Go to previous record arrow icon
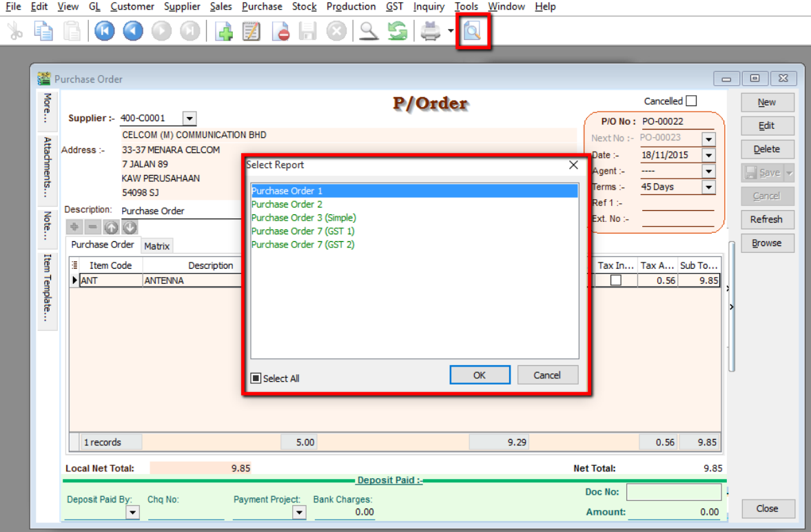The height and width of the screenshot is (532, 811). point(133,32)
